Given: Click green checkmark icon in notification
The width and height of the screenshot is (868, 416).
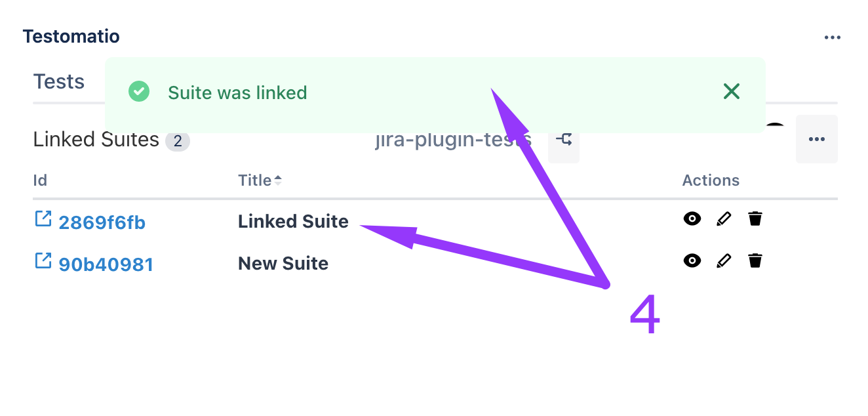Looking at the screenshot, I should [139, 92].
